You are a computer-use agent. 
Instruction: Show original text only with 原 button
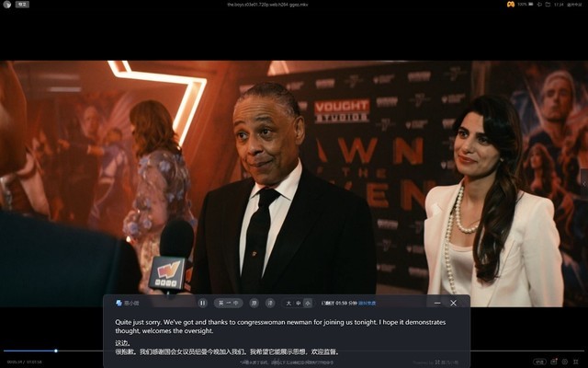coord(254,303)
